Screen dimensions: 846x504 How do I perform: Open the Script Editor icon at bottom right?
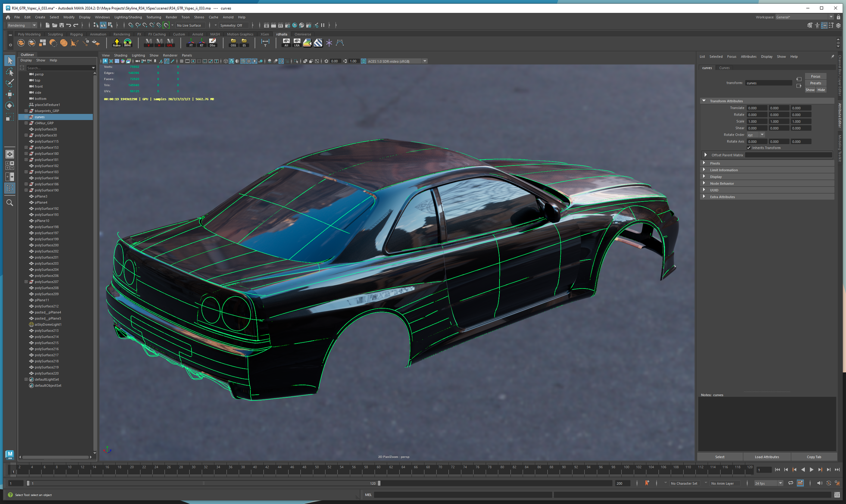click(837, 495)
